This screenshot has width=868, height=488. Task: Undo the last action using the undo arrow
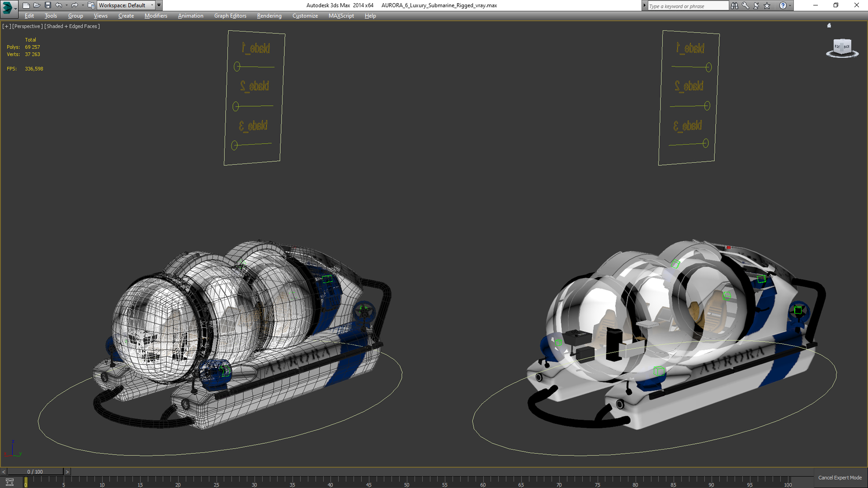pyautogui.click(x=59, y=5)
